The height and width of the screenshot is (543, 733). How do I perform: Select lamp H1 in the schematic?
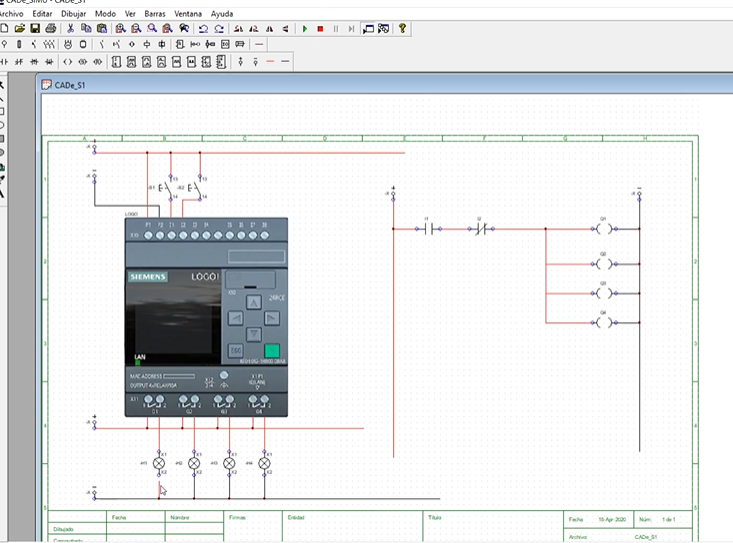[159, 463]
